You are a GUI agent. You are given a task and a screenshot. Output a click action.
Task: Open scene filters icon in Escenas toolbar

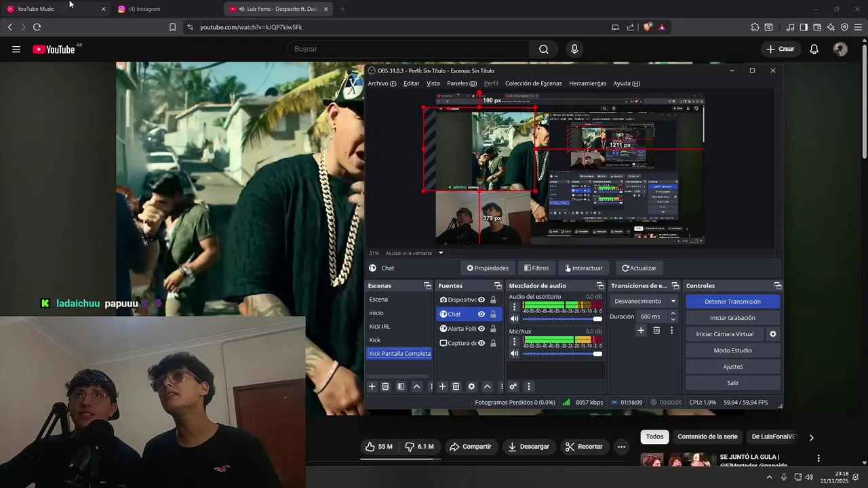(x=401, y=386)
